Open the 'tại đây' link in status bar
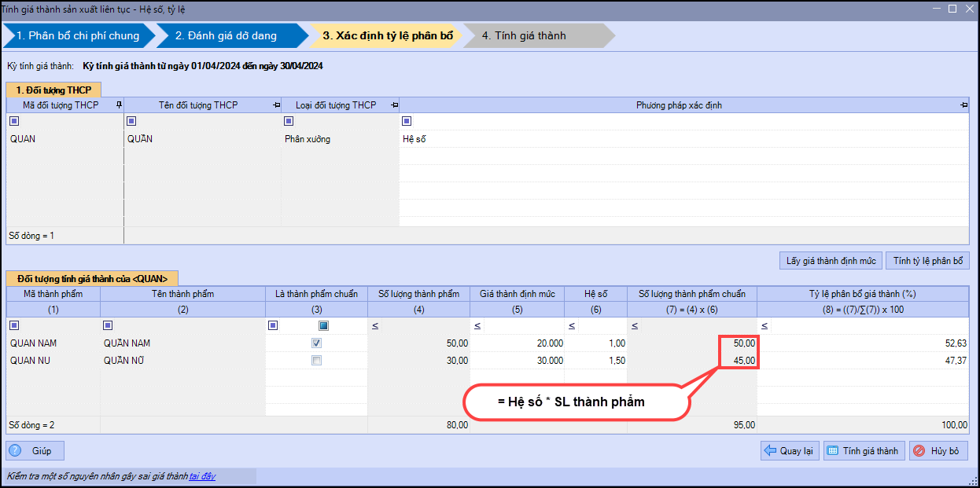Screen dimensions: 980x488 point(202,476)
